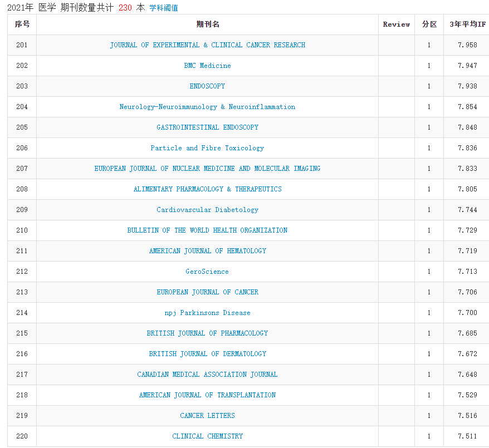Open the ENDOSCOPY journal link
The image size is (489, 448).
tap(207, 86)
